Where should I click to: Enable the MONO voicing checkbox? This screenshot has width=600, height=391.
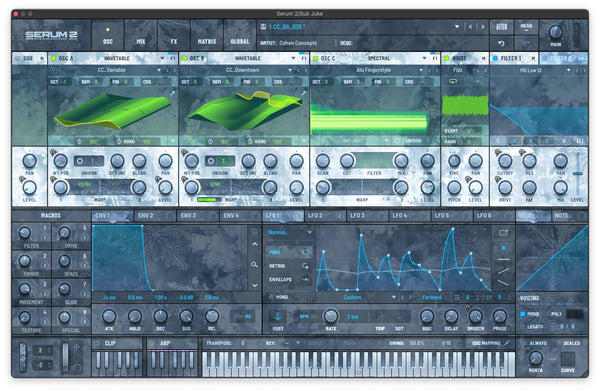pyautogui.click(x=523, y=314)
